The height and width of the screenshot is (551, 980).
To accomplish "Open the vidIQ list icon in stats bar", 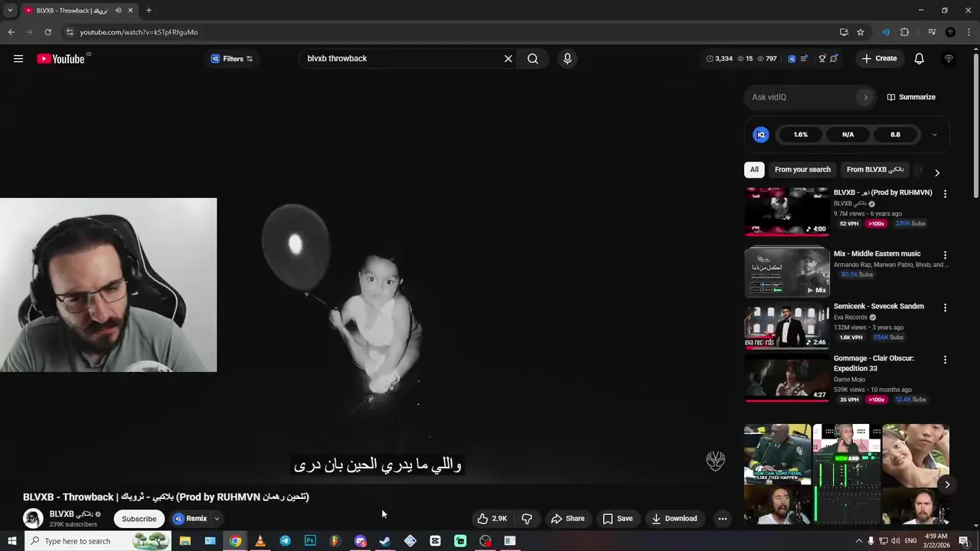I will [804, 59].
